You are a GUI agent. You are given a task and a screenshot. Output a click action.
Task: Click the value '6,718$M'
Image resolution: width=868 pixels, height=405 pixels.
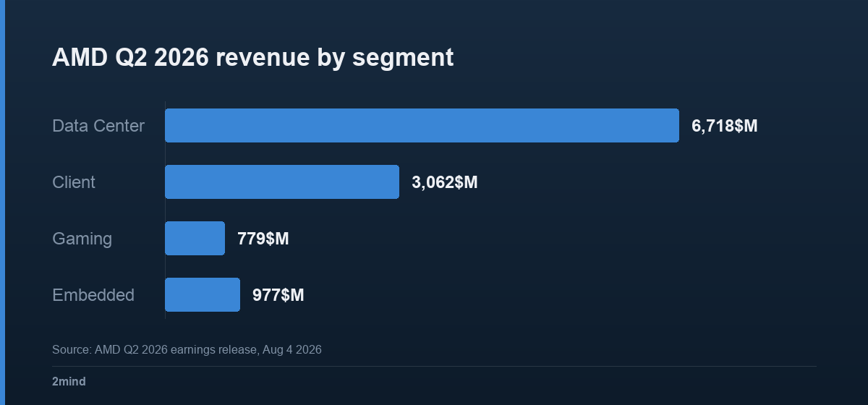tap(725, 127)
